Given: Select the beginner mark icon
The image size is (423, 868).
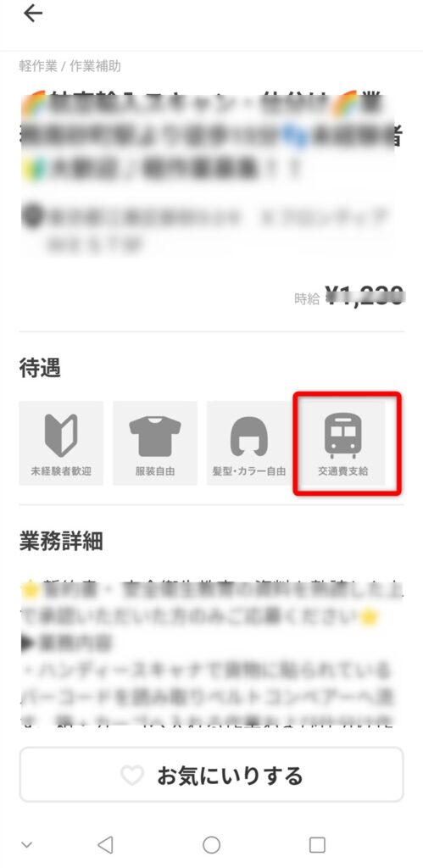Looking at the screenshot, I should click(61, 435).
